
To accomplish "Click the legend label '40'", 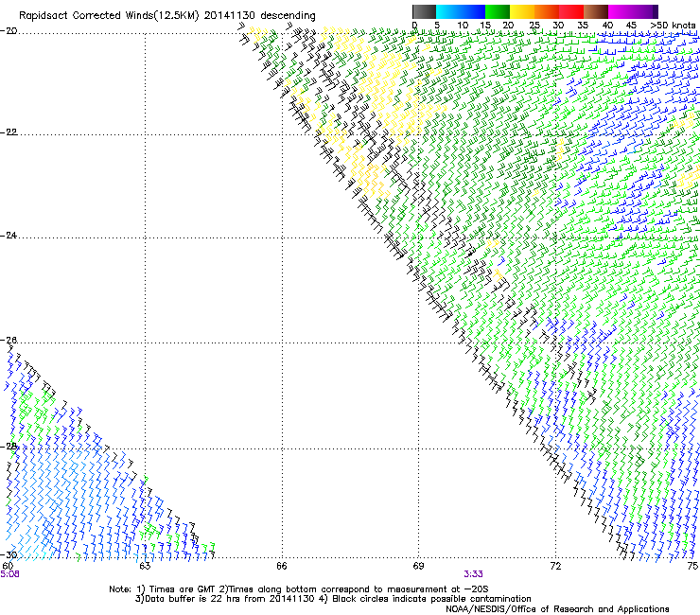I will coord(607,26).
